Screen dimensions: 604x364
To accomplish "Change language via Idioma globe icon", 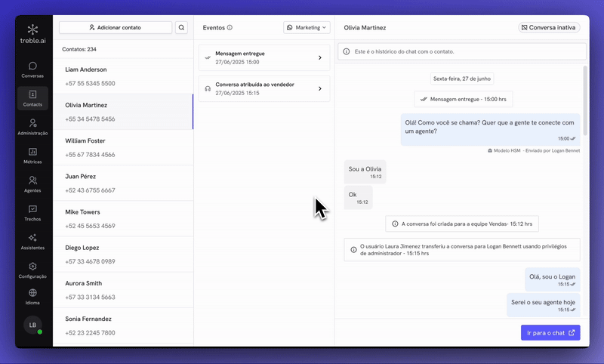I will tap(32, 297).
